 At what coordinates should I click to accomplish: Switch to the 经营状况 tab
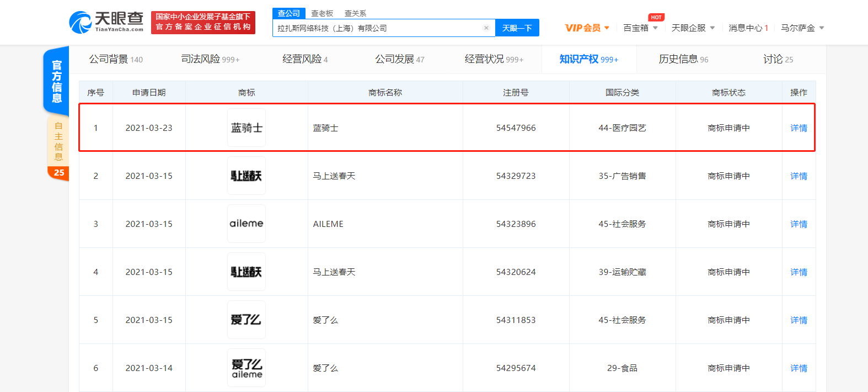[494, 59]
